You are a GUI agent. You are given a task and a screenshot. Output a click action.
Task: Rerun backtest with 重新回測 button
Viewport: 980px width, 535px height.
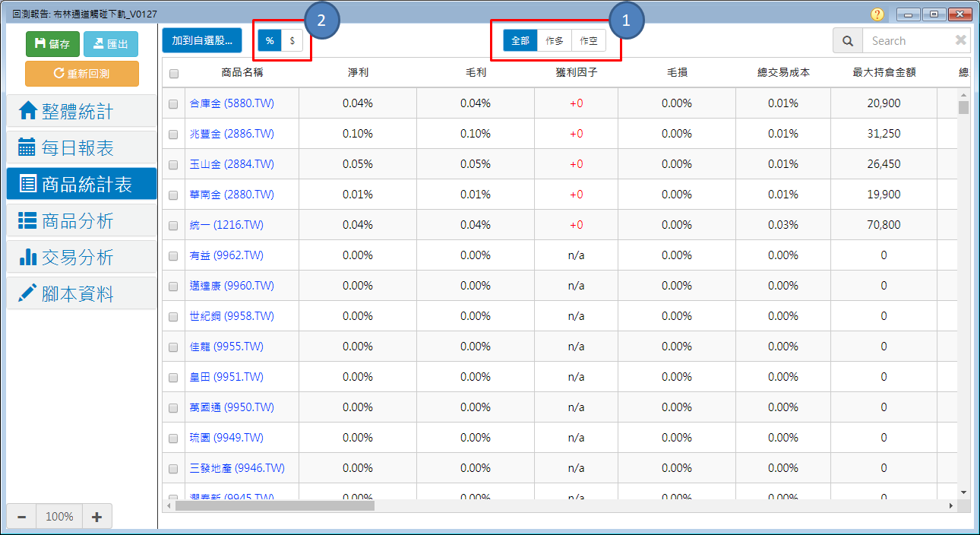(82, 74)
